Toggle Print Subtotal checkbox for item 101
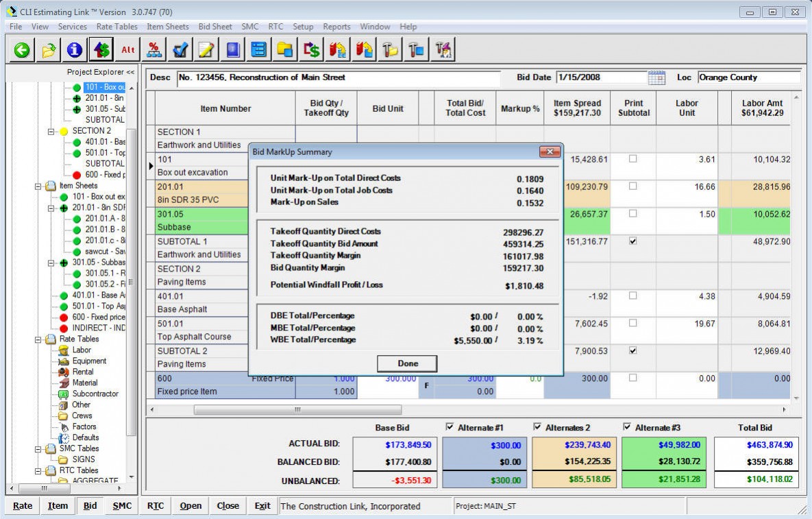Image resolution: width=812 pixels, height=519 pixels. pyautogui.click(x=633, y=159)
